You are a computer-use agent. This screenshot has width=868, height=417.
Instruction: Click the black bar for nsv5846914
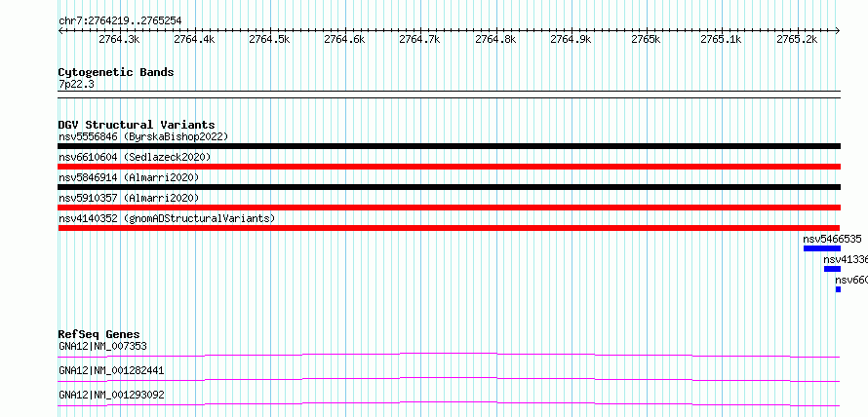tap(450, 187)
